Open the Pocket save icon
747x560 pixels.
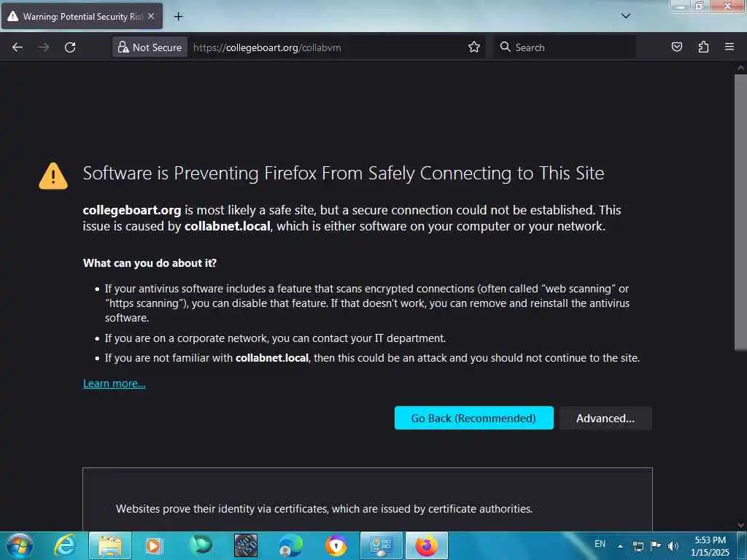point(676,47)
